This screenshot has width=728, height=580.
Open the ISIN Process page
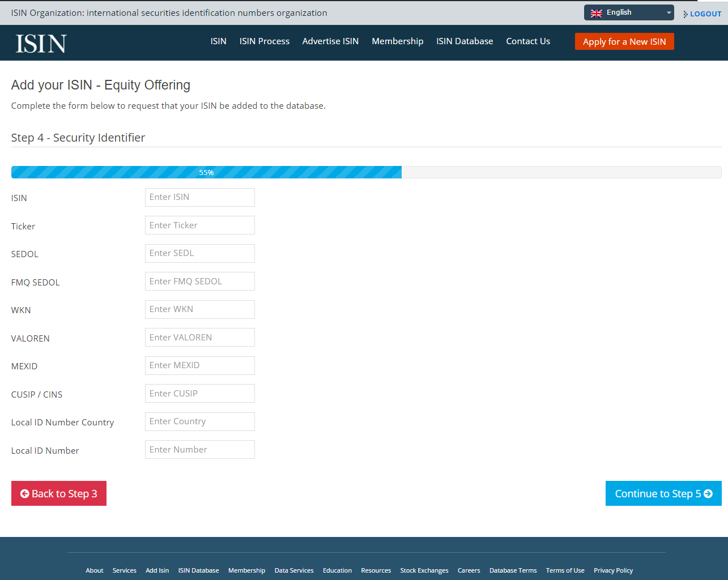coord(264,41)
